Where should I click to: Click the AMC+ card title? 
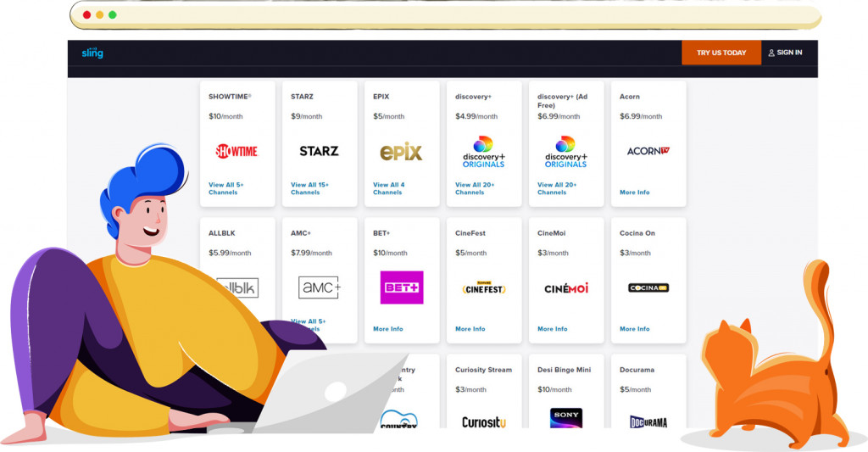pyautogui.click(x=301, y=233)
